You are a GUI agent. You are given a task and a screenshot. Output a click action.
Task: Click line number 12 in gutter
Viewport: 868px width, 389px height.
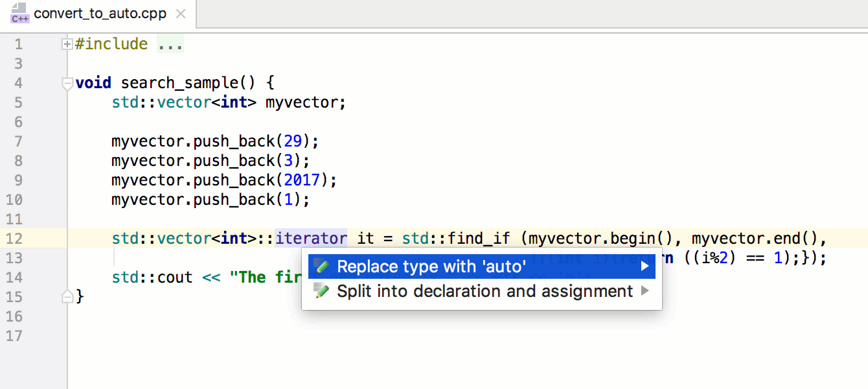[14, 239]
